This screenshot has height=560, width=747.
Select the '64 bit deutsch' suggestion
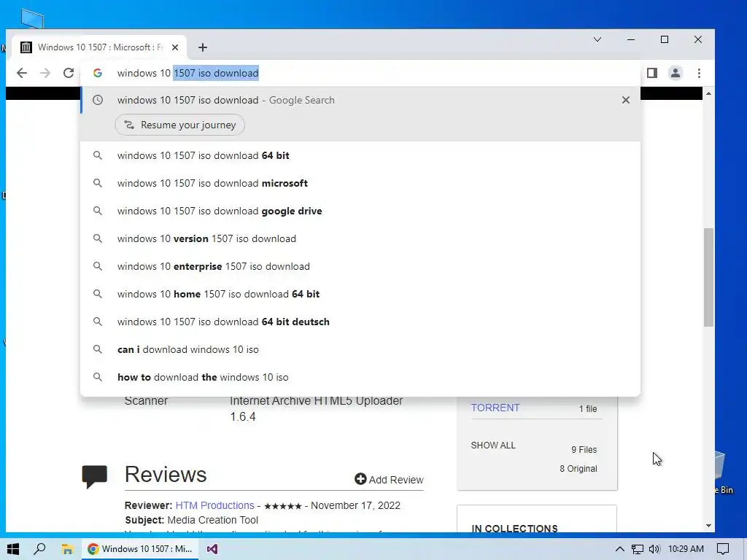coord(360,322)
